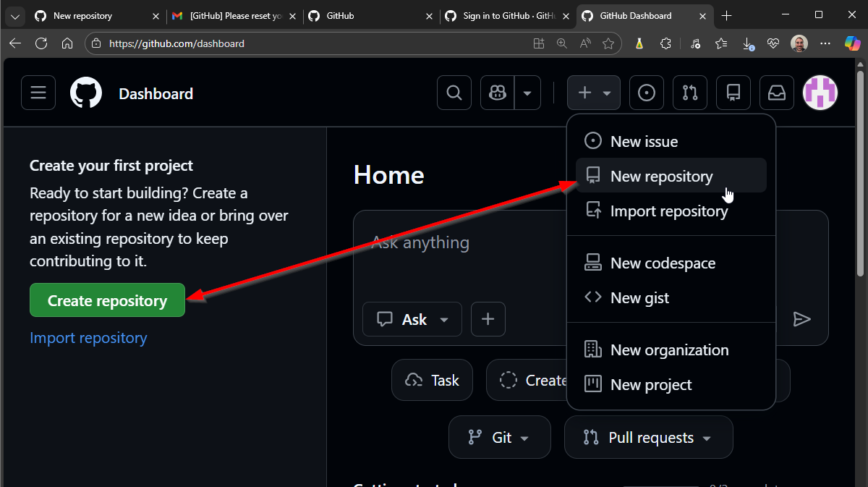Choose New gist menu entry
This screenshot has width=868, height=487.
pyautogui.click(x=639, y=297)
